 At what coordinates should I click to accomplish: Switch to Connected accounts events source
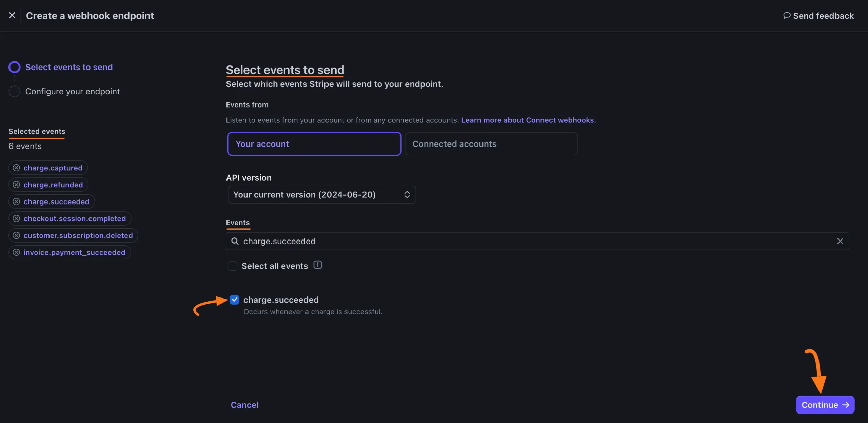[x=491, y=144]
